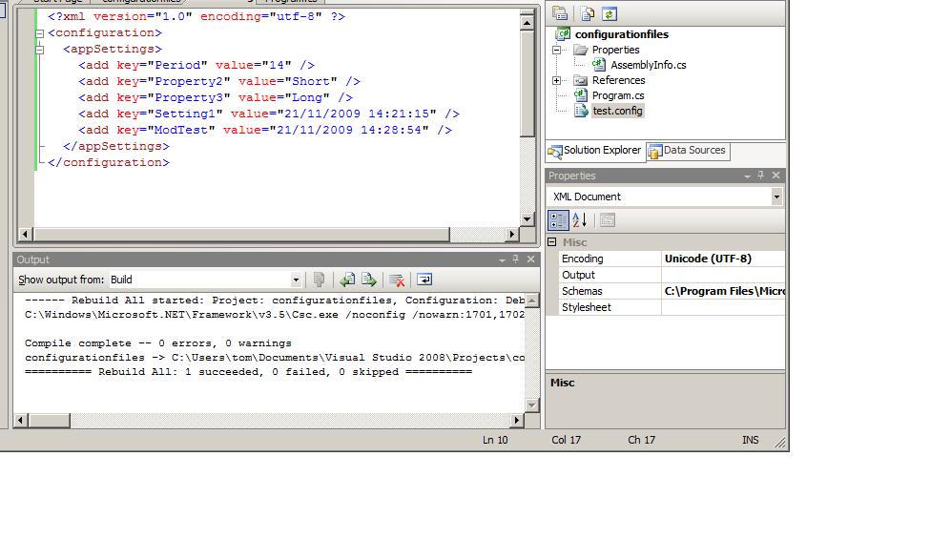Screen dimensions: 951x560
Task: Select the configurationfiles project node
Action: [622, 34]
